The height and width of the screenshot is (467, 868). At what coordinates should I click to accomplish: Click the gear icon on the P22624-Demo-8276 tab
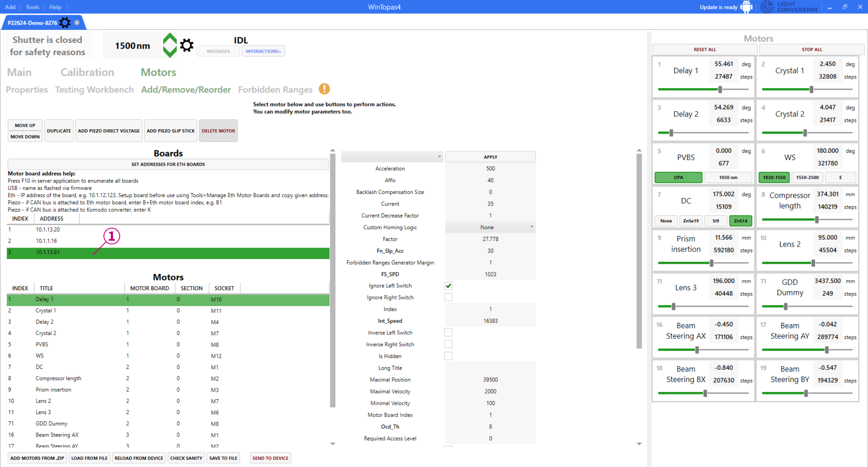coord(65,23)
